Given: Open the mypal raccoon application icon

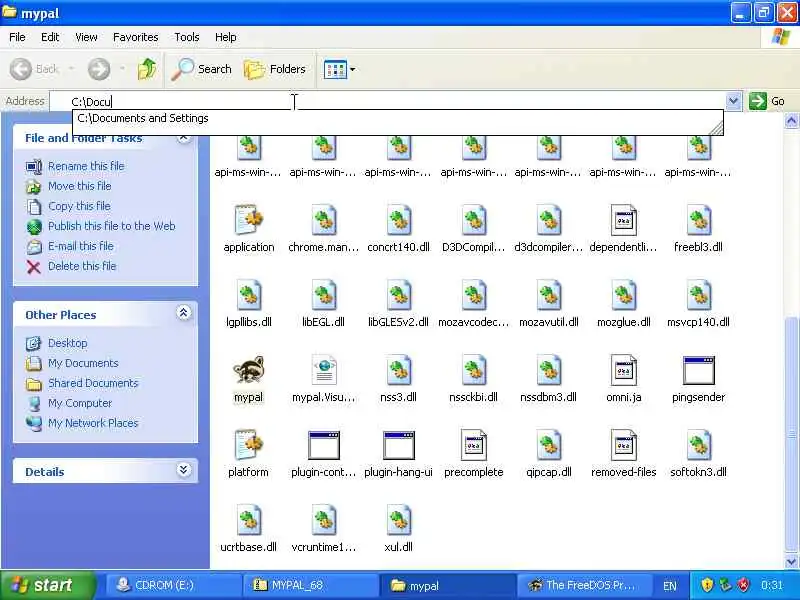Looking at the screenshot, I should pos(248,370).
